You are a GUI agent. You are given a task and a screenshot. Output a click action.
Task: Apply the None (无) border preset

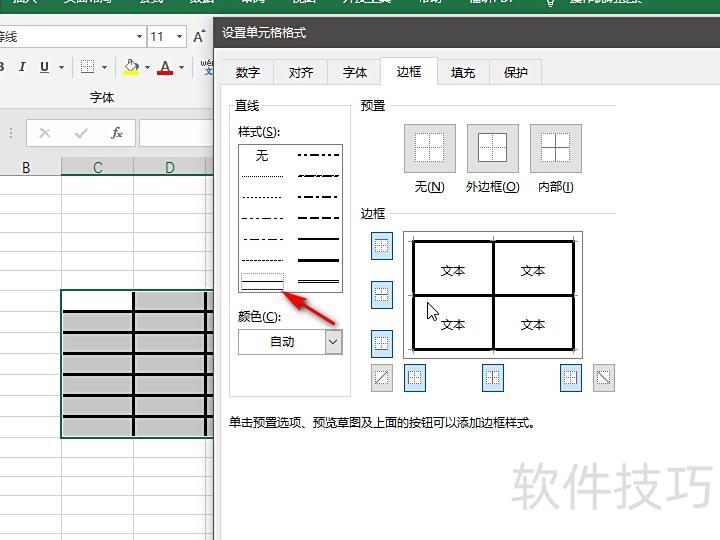tap(430, 148)
